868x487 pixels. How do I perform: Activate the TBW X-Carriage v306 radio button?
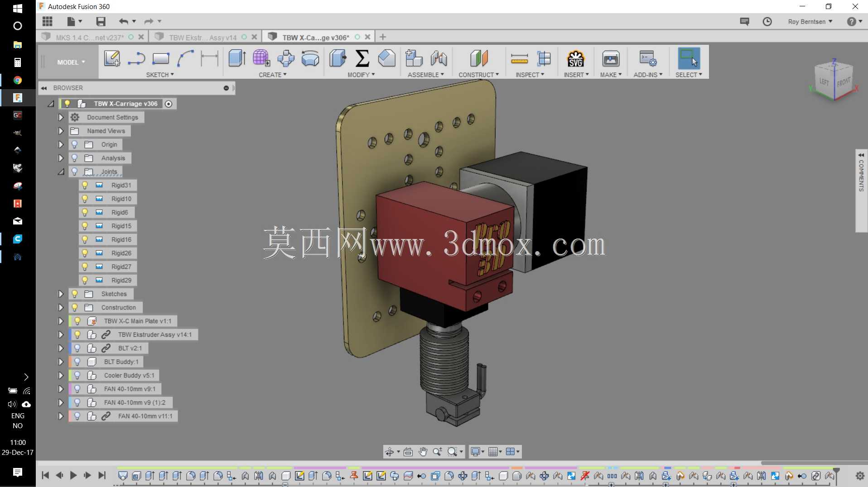pyautogui.click(x=169, y=104)
